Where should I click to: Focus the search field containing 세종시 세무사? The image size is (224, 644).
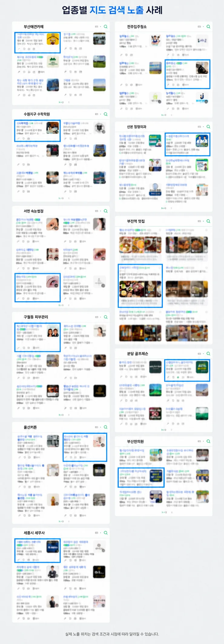pos(61,533)
